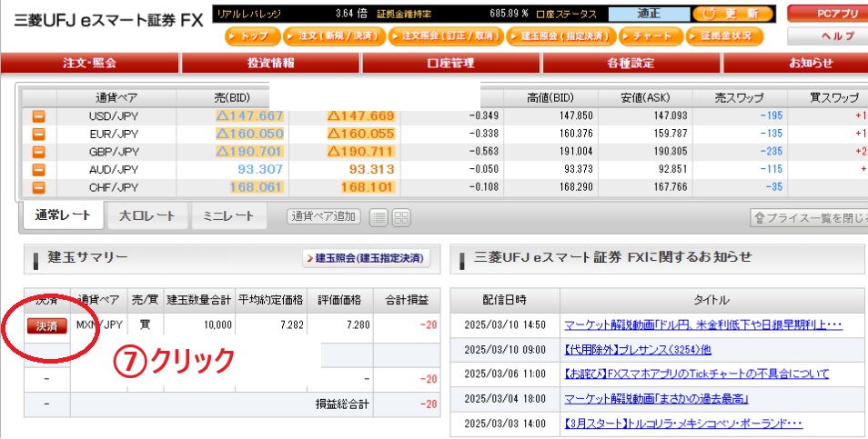Click the 安値(ASK) column header

(x=645, y=98)
